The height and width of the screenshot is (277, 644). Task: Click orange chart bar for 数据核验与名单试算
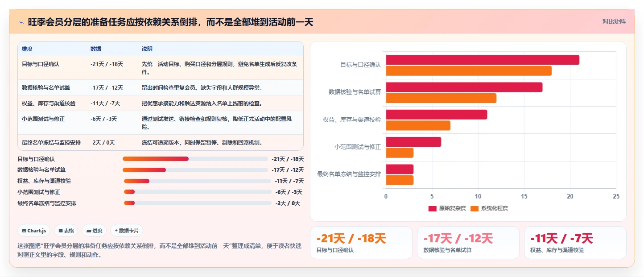pyautogui.click(x=441, y=98)
